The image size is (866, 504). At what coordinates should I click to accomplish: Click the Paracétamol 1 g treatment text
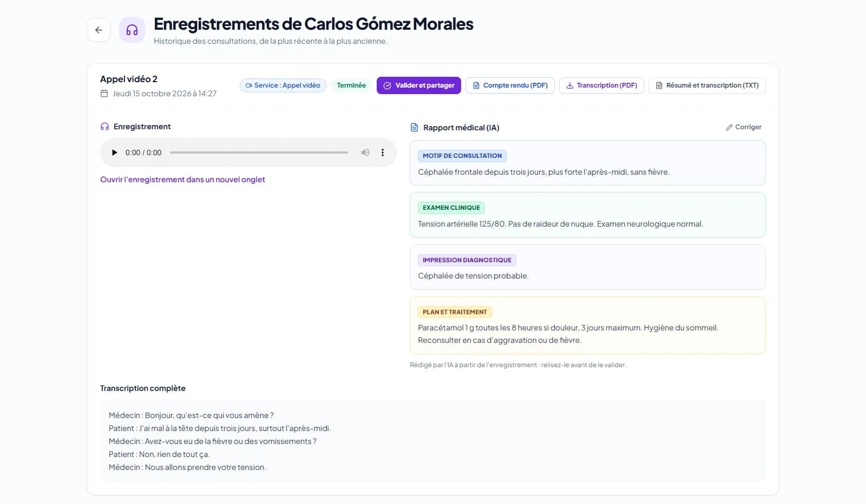point(568,334)
